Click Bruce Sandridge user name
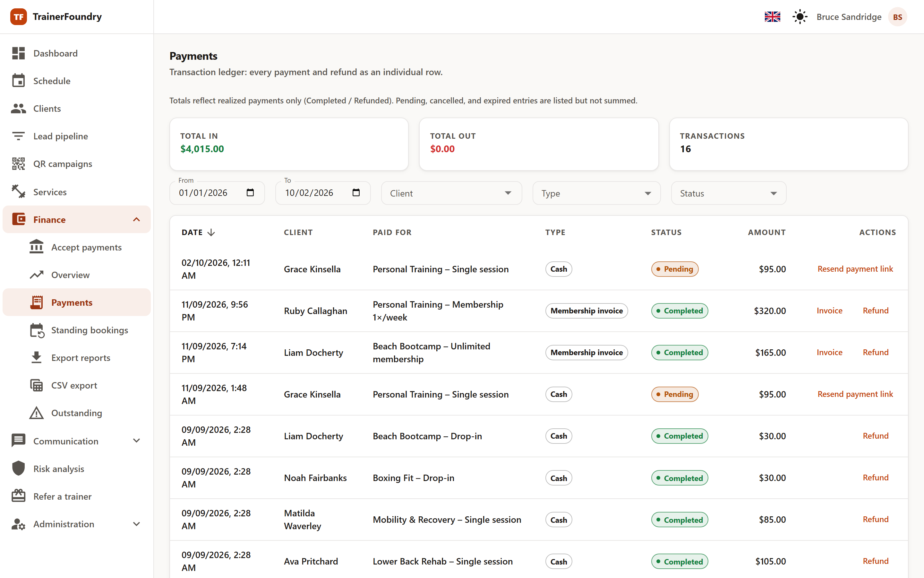Screen dimensions: 924x578 click(x=849, y=17)
